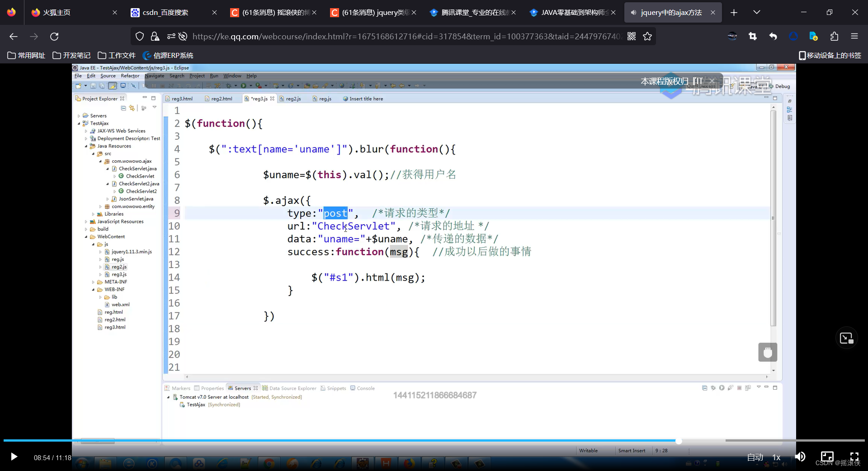Click the video progress bar handle

click(x=679, y=441)
